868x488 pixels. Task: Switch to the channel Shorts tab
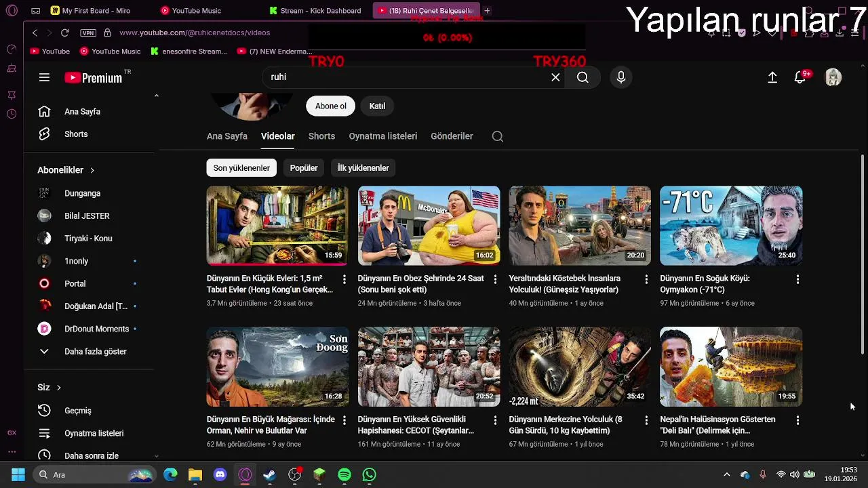(x=321, y=136)
